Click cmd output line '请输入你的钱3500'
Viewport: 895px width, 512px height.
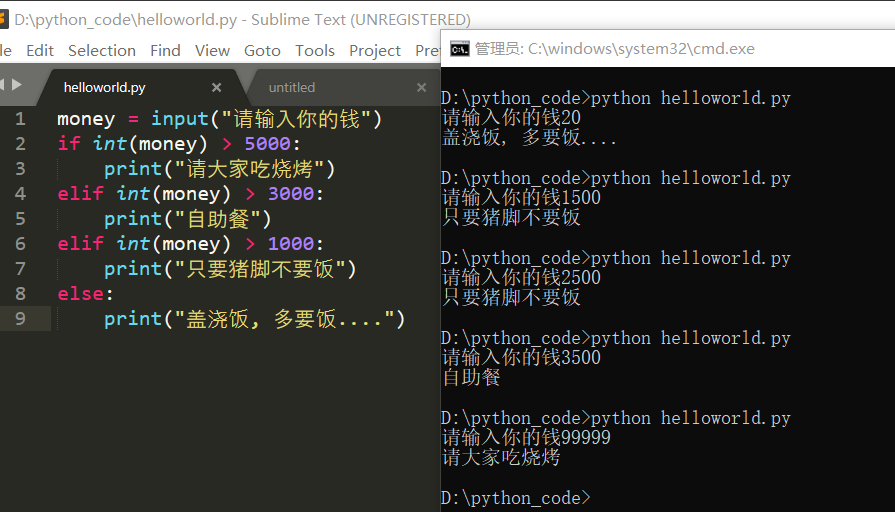522,357
